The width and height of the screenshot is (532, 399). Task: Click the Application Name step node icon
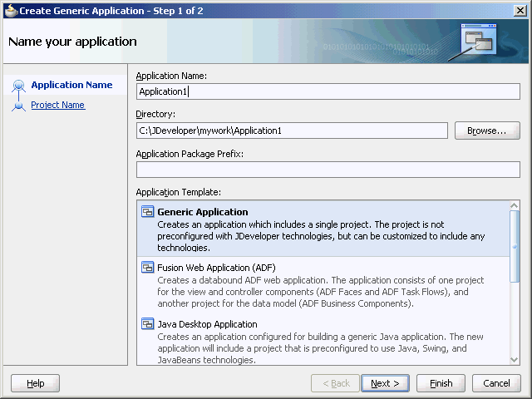point(18,85)
